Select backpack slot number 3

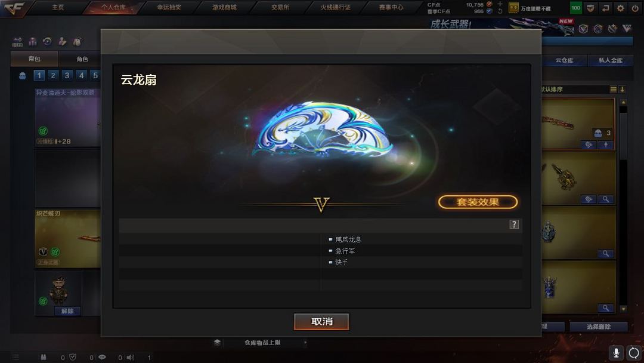(67, 75)
